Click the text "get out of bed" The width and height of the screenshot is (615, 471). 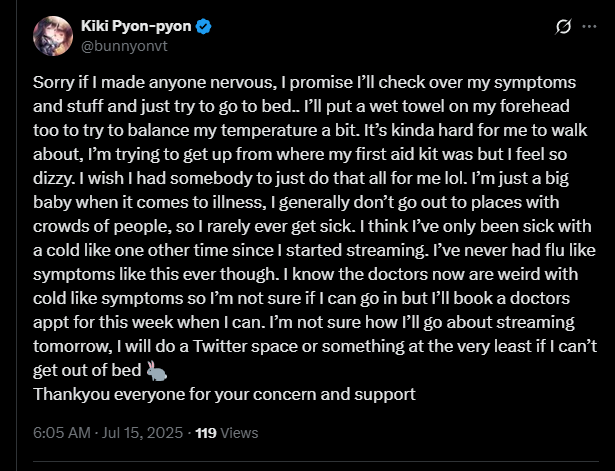pyautogui.click(x=87, y=370)
